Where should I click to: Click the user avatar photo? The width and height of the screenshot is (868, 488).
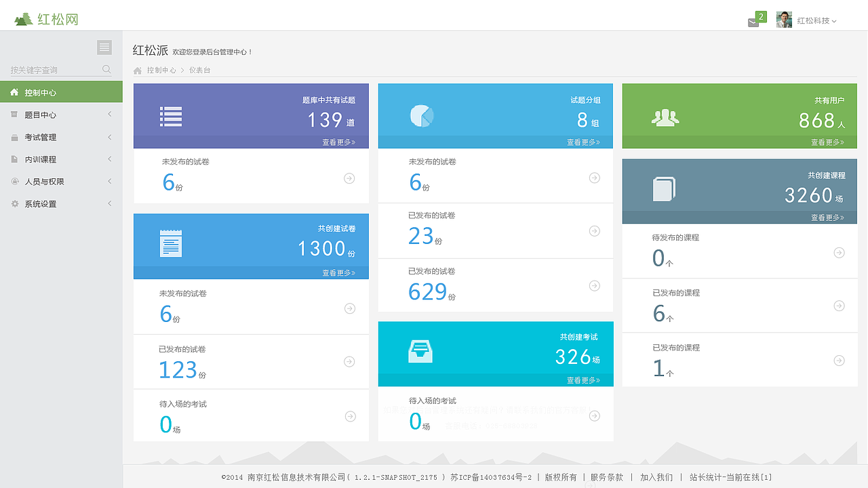tap(784, 20)
